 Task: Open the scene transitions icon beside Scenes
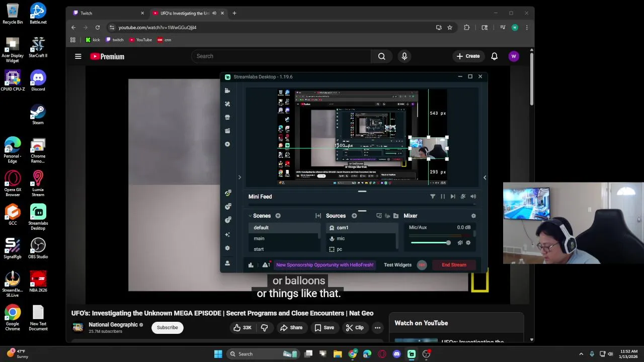(318, 216)
